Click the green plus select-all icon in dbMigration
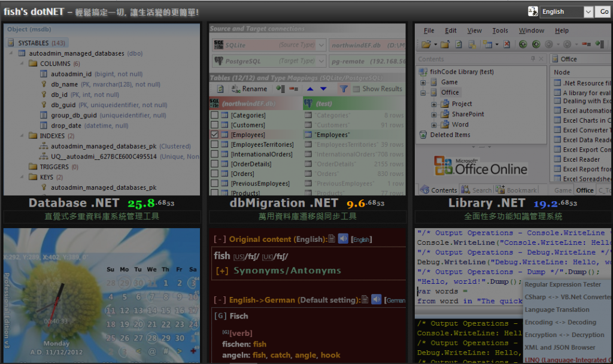 pyautogui.click(x=280, y=89)
